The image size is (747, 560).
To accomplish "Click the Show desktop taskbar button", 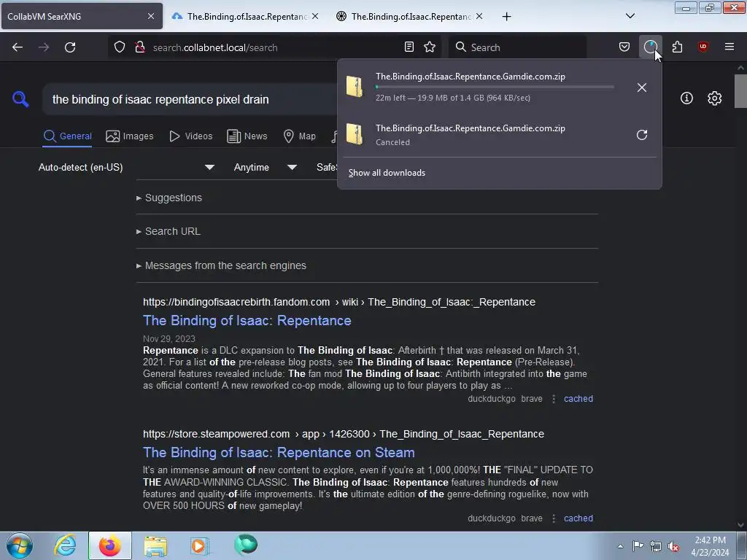I will 741,545.
